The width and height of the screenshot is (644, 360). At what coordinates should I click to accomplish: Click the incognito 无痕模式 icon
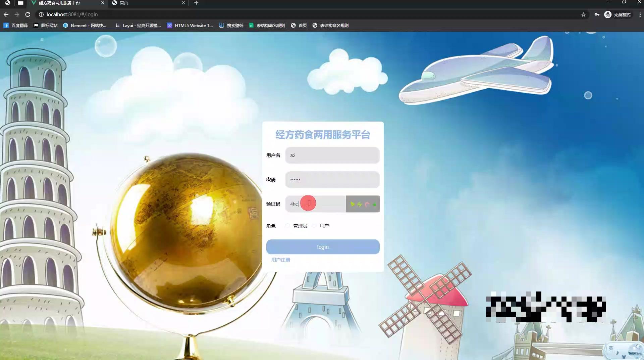(608, 14)
